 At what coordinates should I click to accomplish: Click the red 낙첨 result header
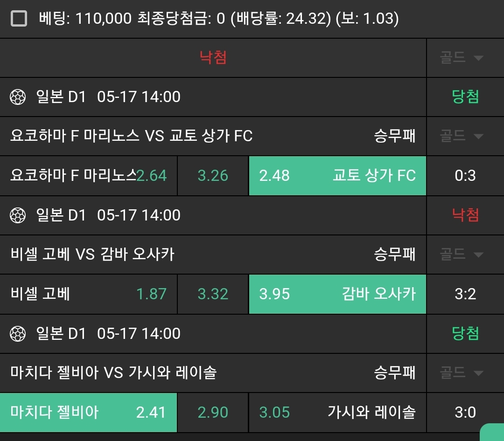coord(213,58)
